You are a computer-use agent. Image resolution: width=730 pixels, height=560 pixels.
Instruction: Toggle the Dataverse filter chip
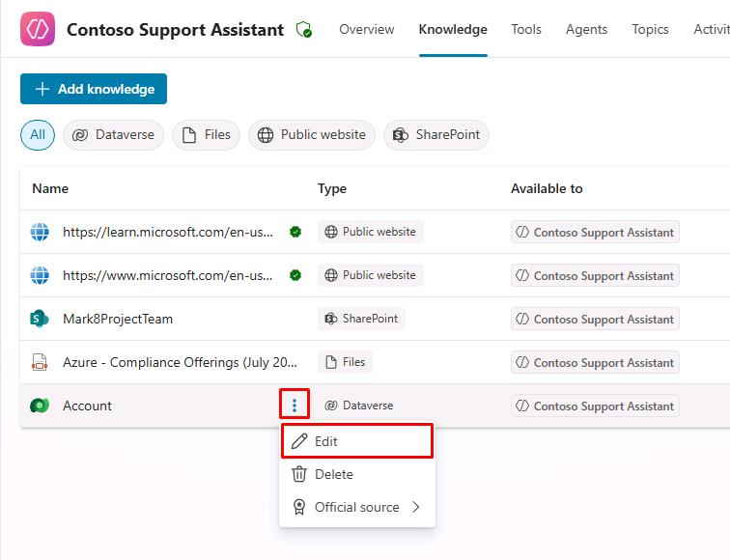[114, 135]
